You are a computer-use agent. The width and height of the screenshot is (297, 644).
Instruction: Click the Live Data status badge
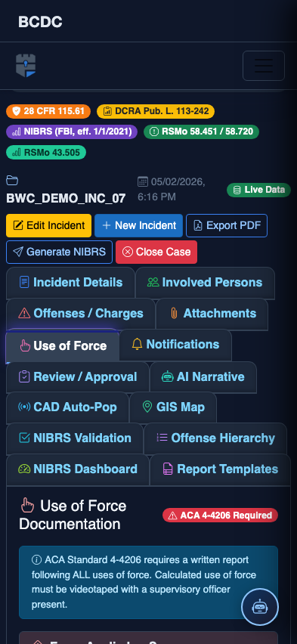pyautogui.click(x=258, y=190)
